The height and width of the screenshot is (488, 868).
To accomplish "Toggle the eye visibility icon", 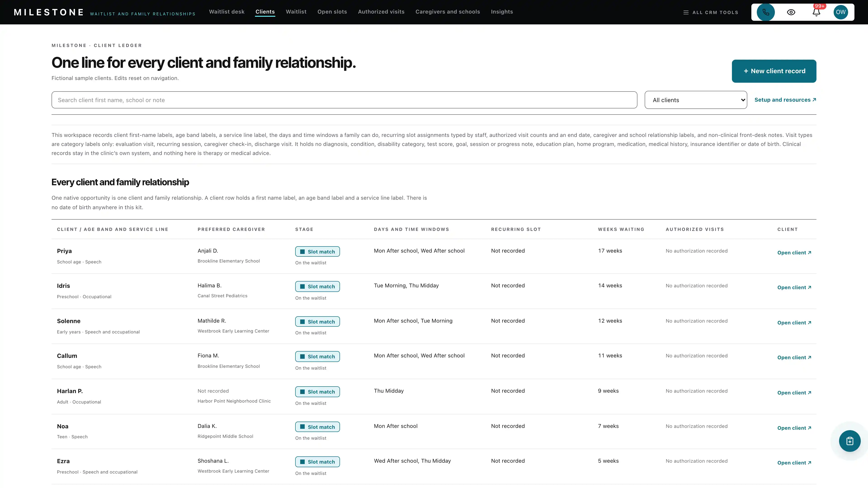I will point(791,12).
